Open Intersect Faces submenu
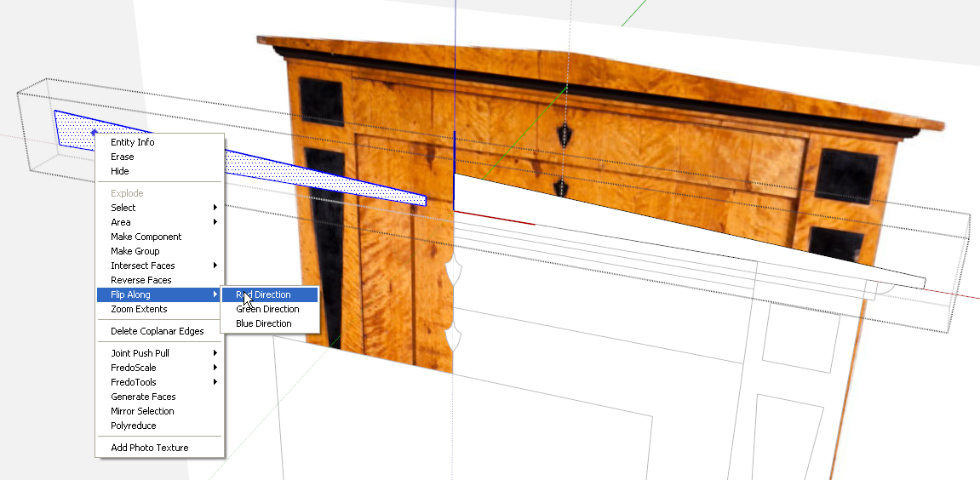The width and height of the screenshot is (980, 480). click(159, 266)
